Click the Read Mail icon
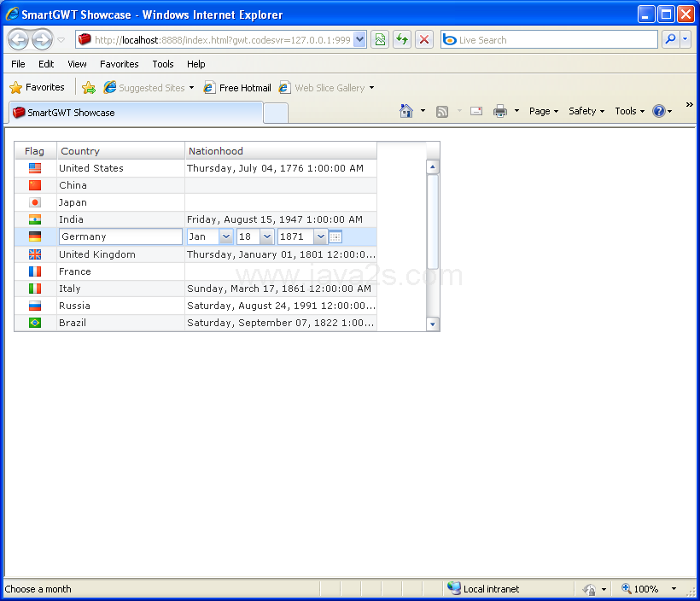Viewport: 700px width, 601px height. coord(476,111)
